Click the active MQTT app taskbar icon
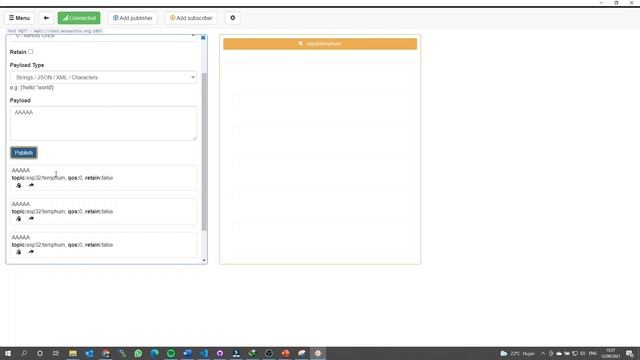Image resolution: width=640 pixels, height=360 pixels. tap(318, 353)
